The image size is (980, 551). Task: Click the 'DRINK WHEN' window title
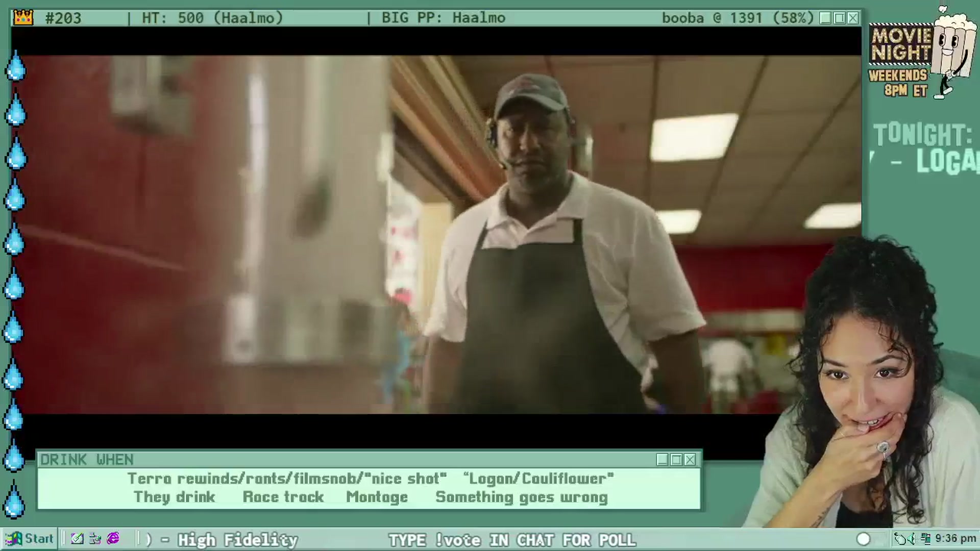click(87, 460)
